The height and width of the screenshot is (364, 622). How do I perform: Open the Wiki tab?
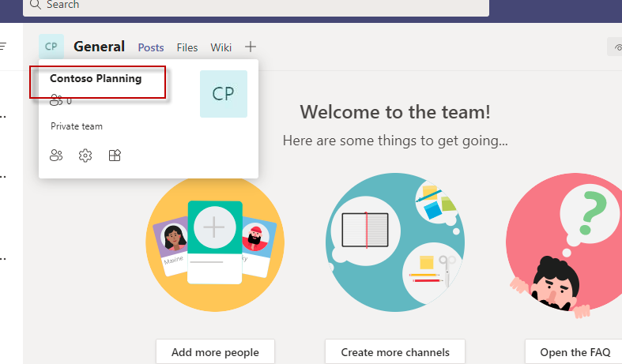(221, 47)
